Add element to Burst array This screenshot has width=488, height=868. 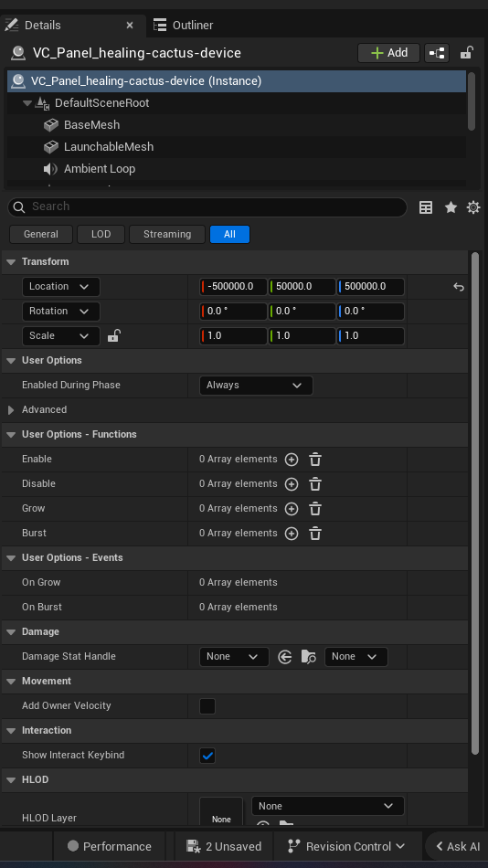pyautogui.click(x=292, y=534)
